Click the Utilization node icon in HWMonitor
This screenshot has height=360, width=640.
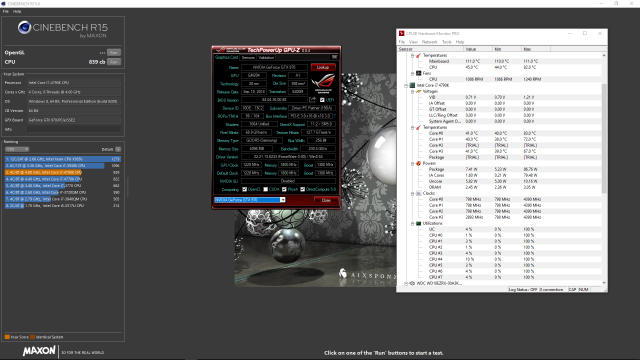[x=418, y=224]
